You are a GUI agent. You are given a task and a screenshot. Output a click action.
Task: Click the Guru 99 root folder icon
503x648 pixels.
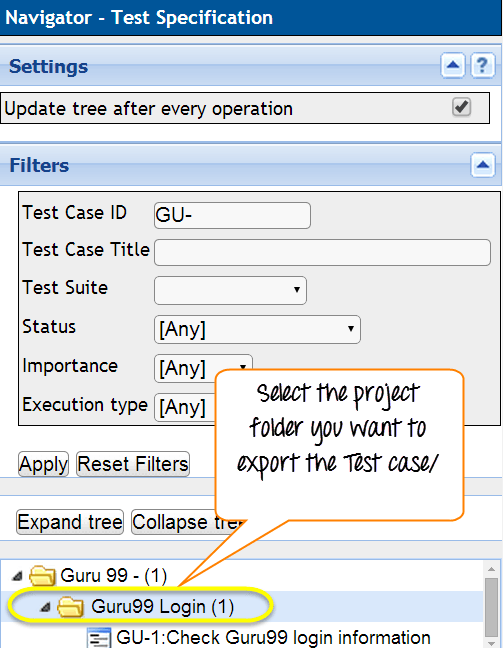[x=42, y=576]
